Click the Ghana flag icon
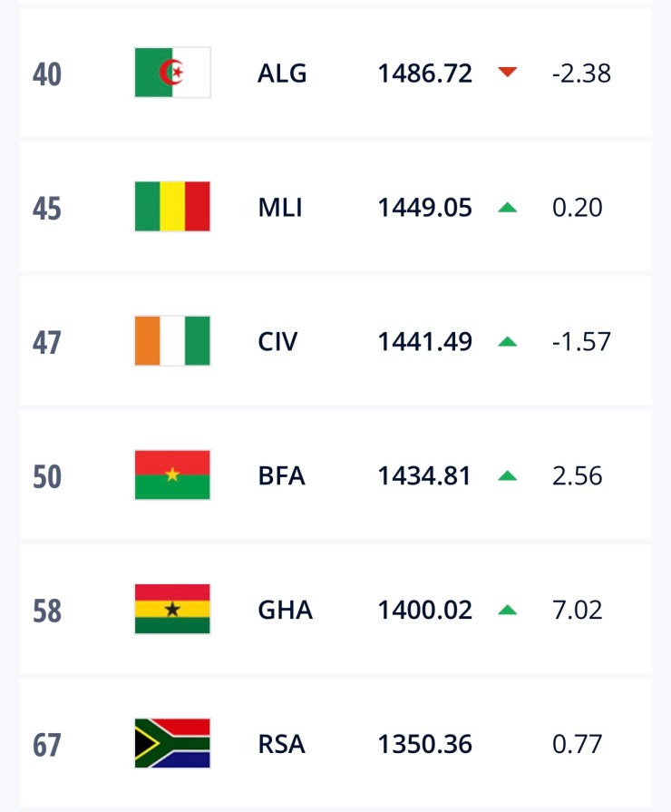 coord(172,610)
